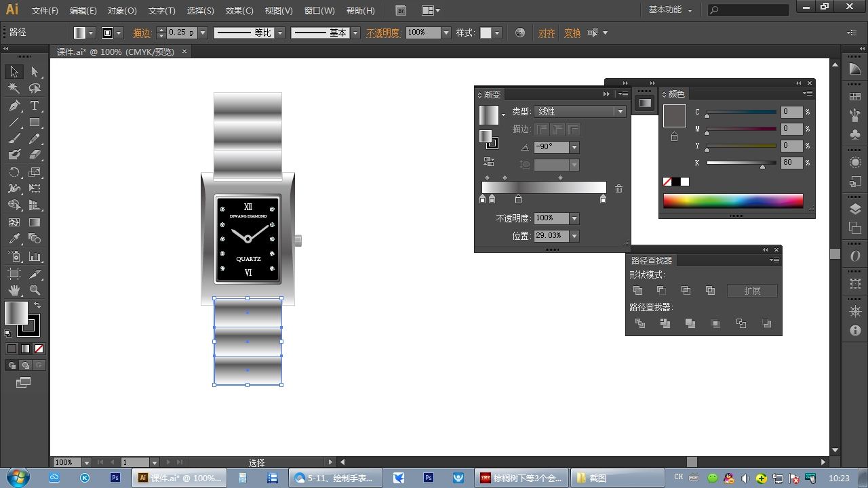Select the Eraser tool
Viewport: 868px width, 488px height.
pyautogui.click(x=35, y=155)
